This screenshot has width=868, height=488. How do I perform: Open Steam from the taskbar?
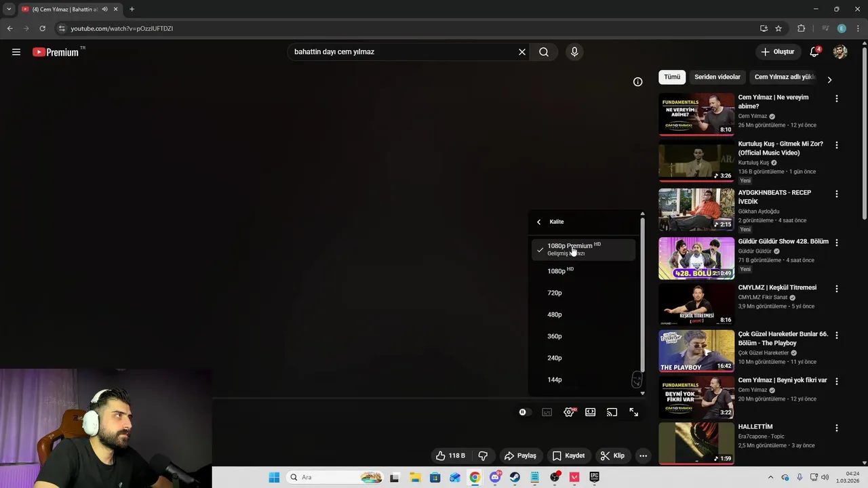coord(515,477)
